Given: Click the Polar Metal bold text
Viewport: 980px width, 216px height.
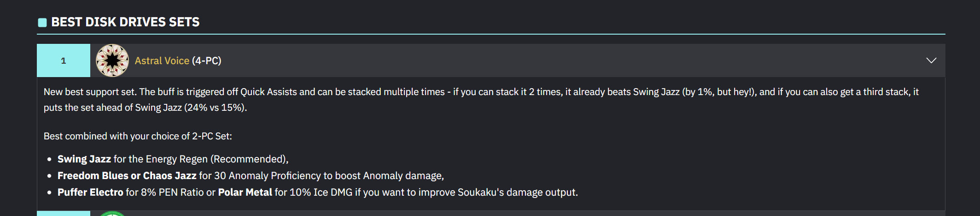Looking at the screenshot, I should (245, 192).
